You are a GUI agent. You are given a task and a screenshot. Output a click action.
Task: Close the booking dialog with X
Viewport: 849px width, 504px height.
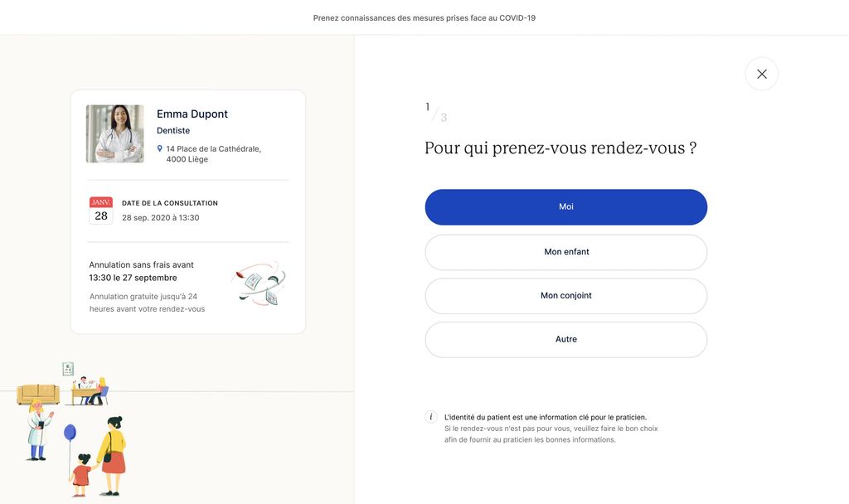761,74
